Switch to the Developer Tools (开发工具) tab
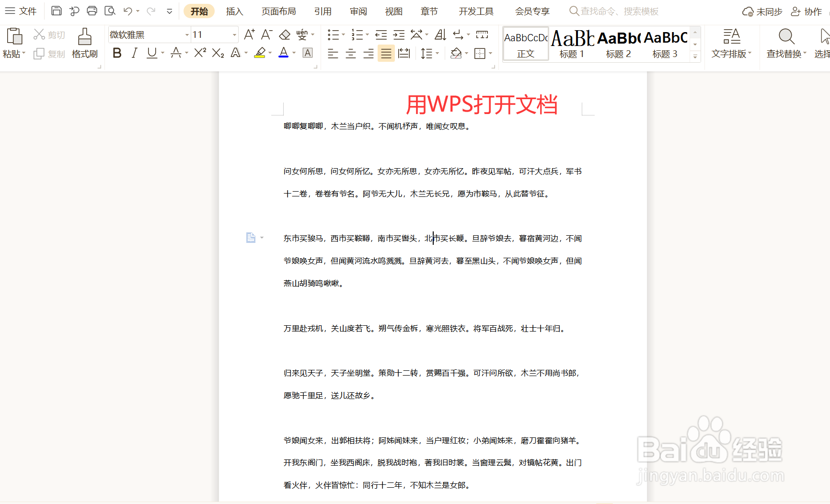Screen dimensions: 830x504 pos(476,11)
